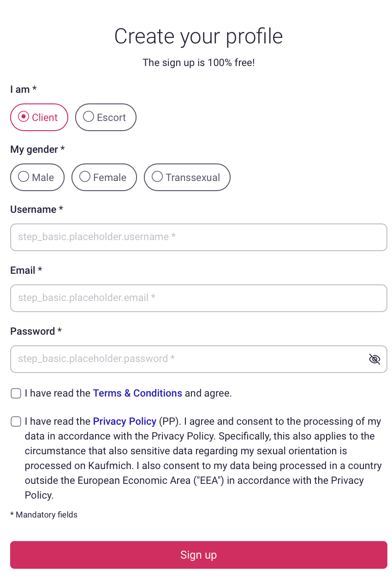Tick the Terms & Conditions agreement checkbox

coord(16,393)
